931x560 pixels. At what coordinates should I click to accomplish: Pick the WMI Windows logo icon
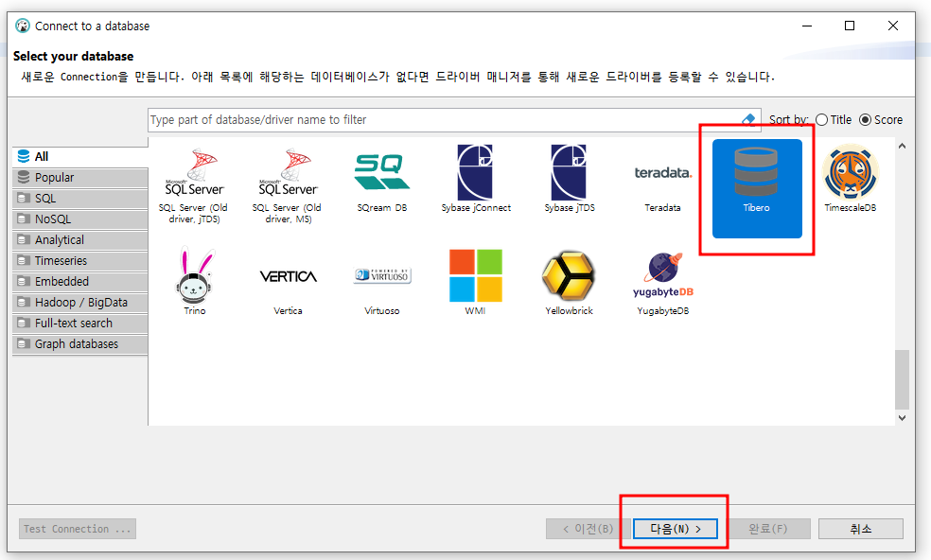point(476,281)
